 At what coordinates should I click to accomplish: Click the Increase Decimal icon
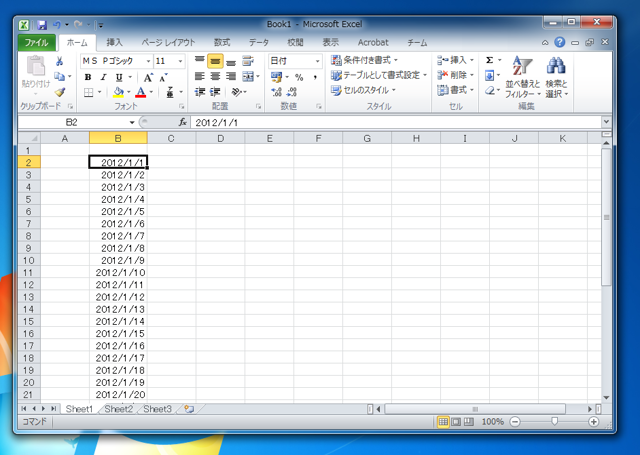click(276, 92)
